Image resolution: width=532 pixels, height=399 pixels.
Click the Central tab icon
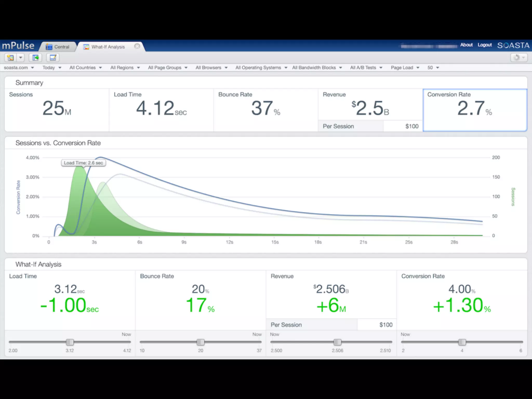pyautogui.click(x=49, y=47)
